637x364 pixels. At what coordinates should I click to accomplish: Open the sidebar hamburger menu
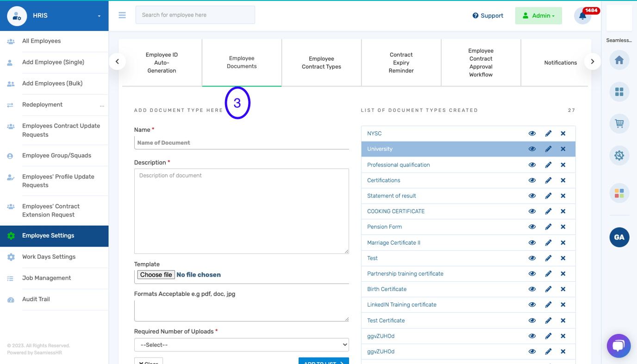[x=122, y=15]
